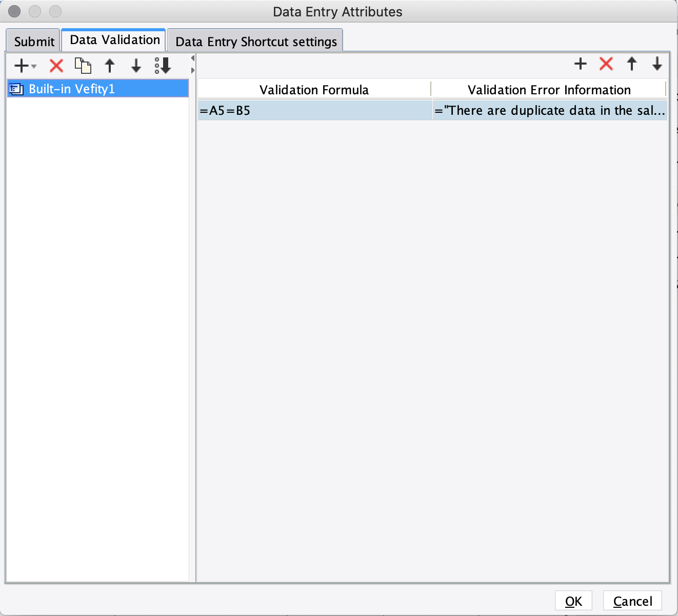678x616 pixels.
Task: Move validation down with the left panel down arrow
Action: pos(135,66)
